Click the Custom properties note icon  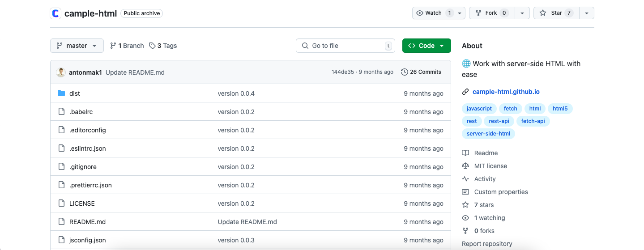pyautogui.click(x=465, y=192)
